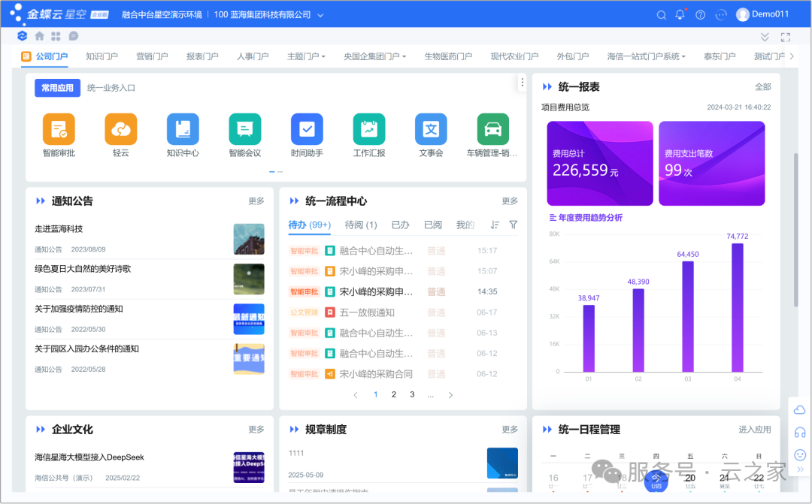Viewport: 812px width, 504px height.
Task: Open the 时间助手 app icon
Action: (307, 128)
